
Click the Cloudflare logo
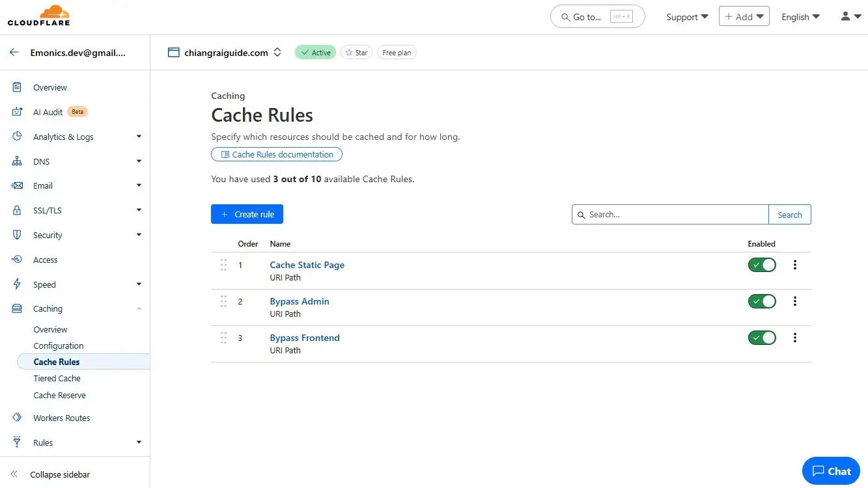38,16
